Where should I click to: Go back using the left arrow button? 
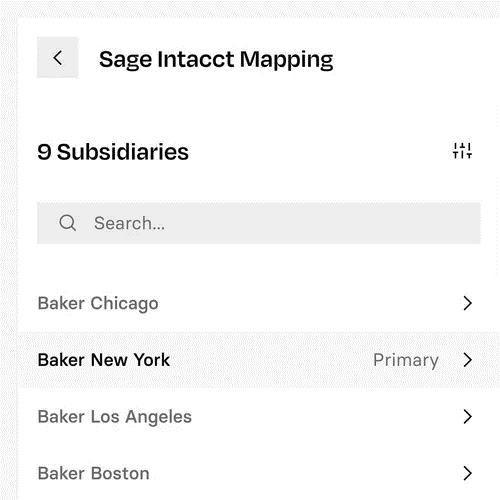tap(57, 58)
